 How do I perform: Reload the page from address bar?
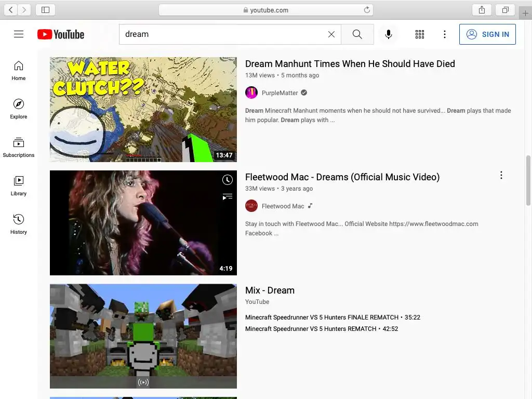click(x=367, y=10)
